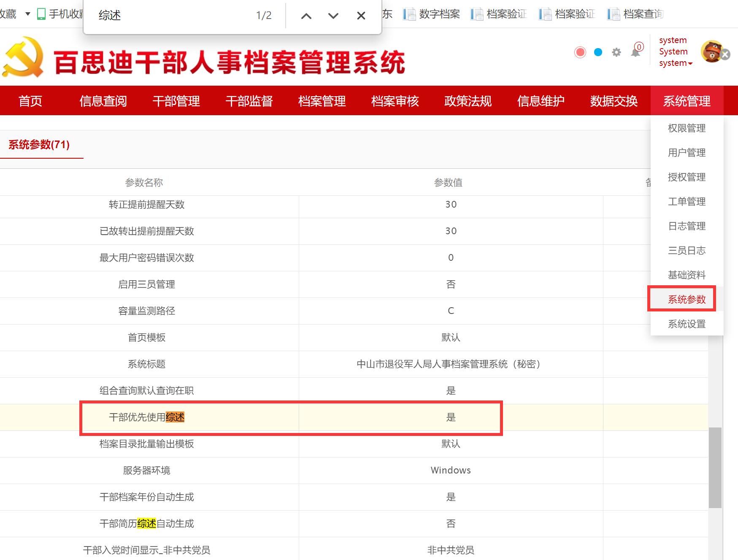Click the bear user avatar

[711, 51]
